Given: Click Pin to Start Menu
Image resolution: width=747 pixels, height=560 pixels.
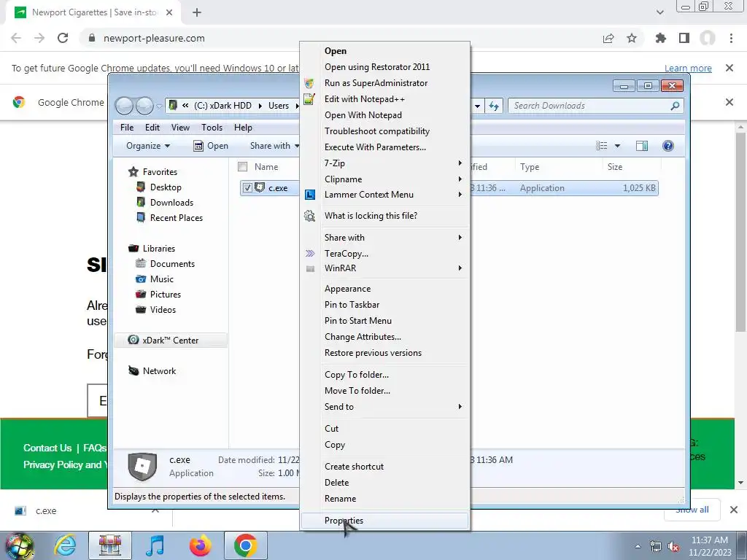Looking at the screenshot, I should pyautogui.click(x=384, y=321).
